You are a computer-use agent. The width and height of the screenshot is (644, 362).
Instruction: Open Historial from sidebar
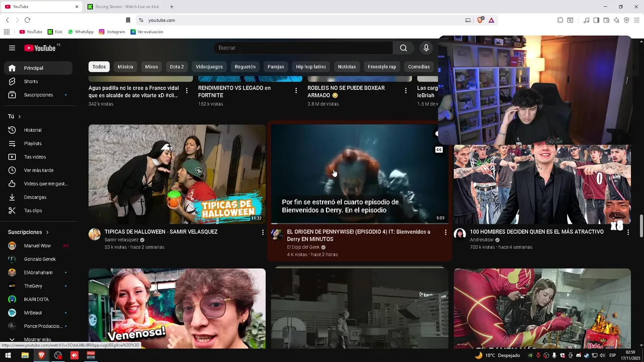[38, 130]
